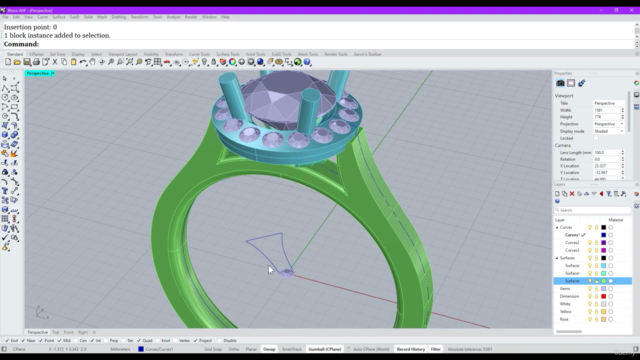
Task: Switch to the Solid Tools toolbar tab
Action: 256,54
